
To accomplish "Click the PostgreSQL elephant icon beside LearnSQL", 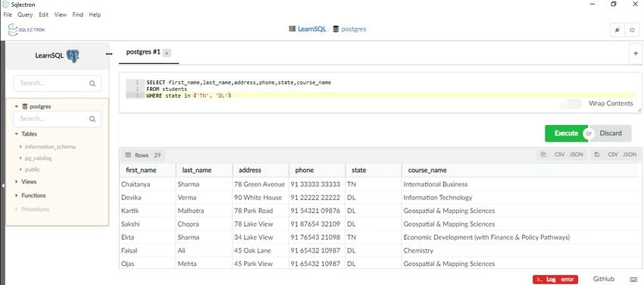I will [73, 55].
